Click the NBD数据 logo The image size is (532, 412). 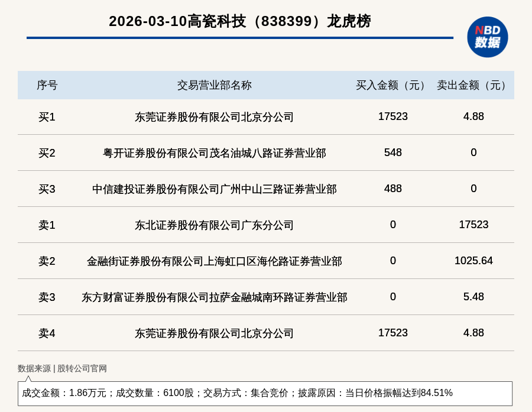(487, 37)
